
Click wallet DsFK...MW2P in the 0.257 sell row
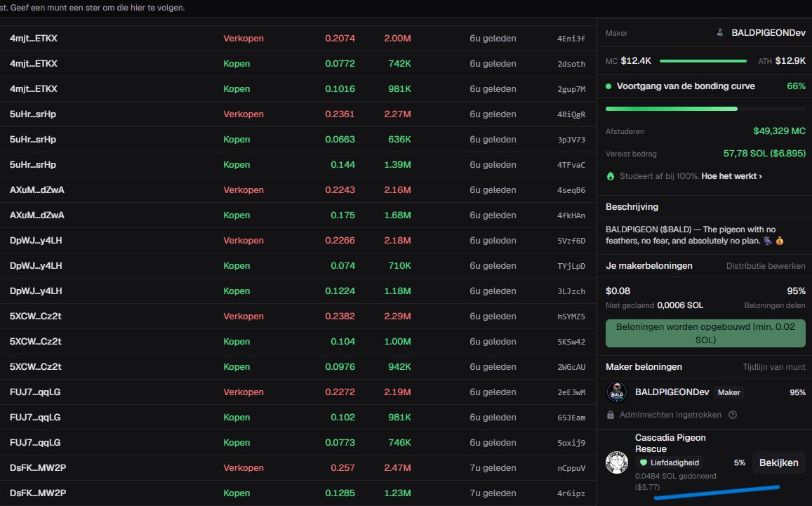point(38,467)
